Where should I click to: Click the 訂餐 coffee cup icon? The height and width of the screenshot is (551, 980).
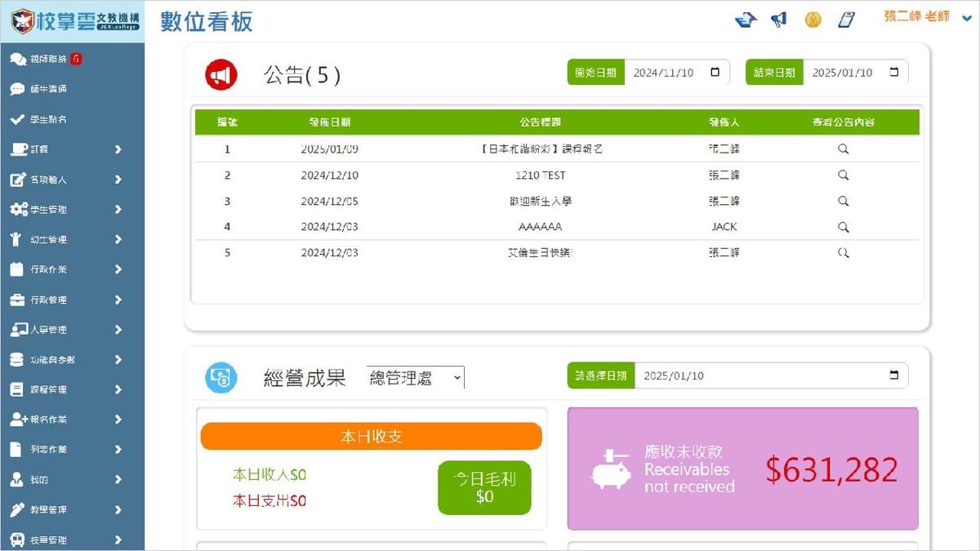[x=18, y=149]
